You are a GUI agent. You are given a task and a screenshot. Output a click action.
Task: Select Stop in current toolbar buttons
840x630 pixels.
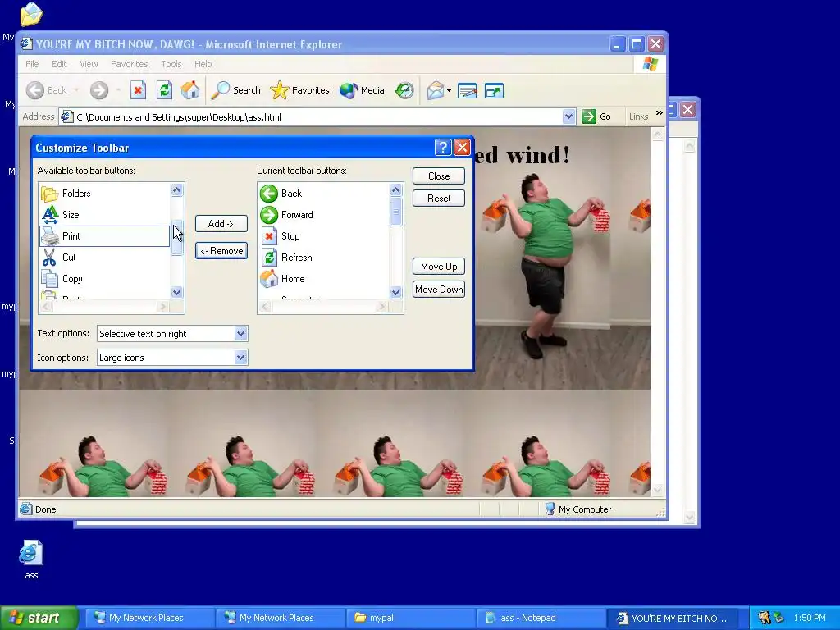[323, 236]
